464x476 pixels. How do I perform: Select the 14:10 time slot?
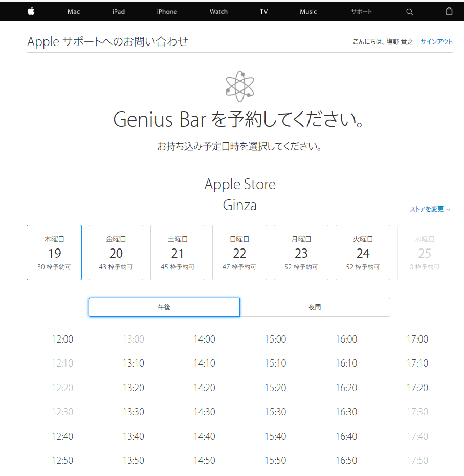(x=204, y=363)
